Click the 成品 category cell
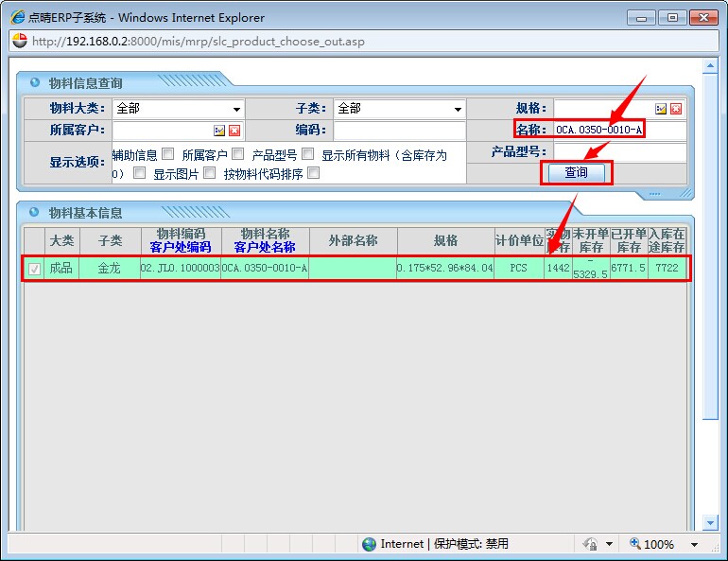 [x=61, y=268]
